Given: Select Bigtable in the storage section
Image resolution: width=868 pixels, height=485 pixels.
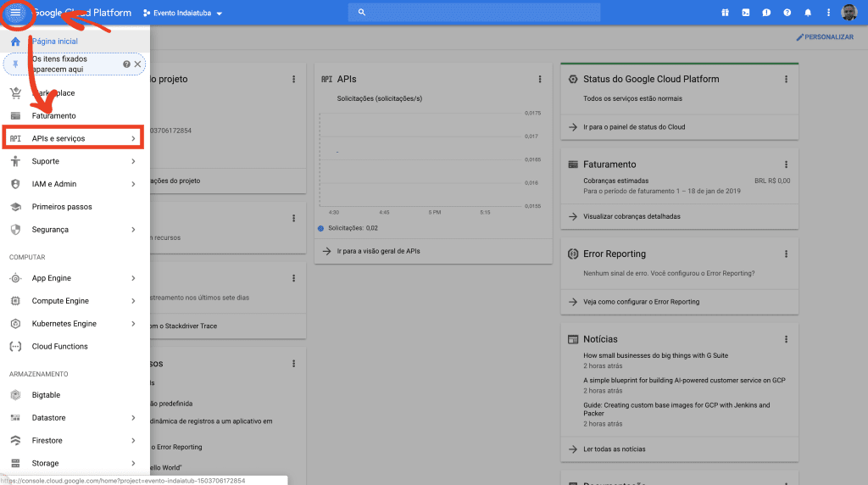Looking at the screenshot, I should pyautogui.click(x=47, y=395).
